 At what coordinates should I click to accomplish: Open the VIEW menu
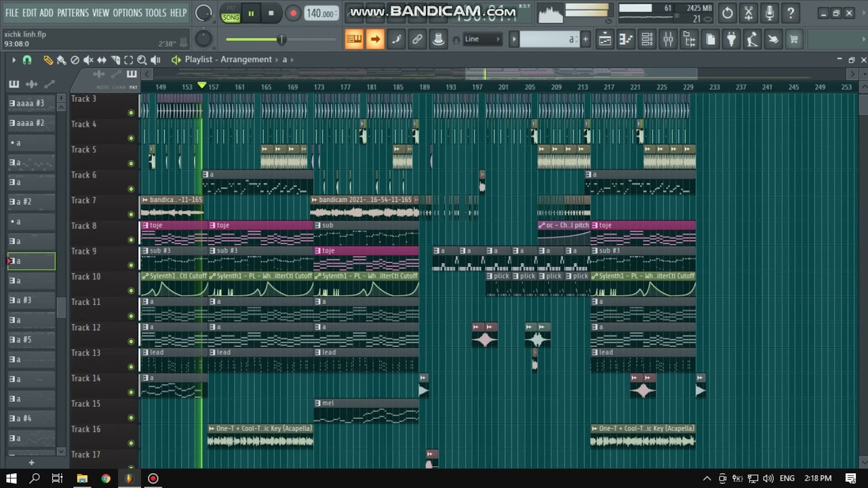point(100,13)
